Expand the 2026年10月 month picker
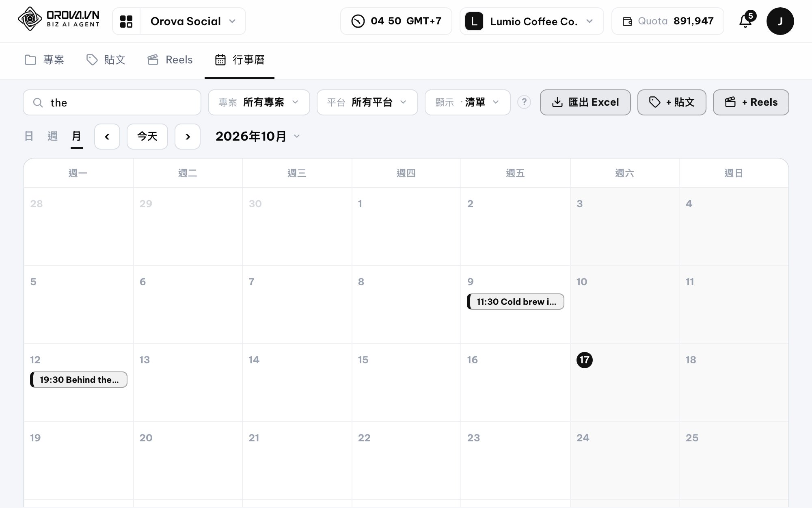Screen dimensions: 812x508 point(258,137)
